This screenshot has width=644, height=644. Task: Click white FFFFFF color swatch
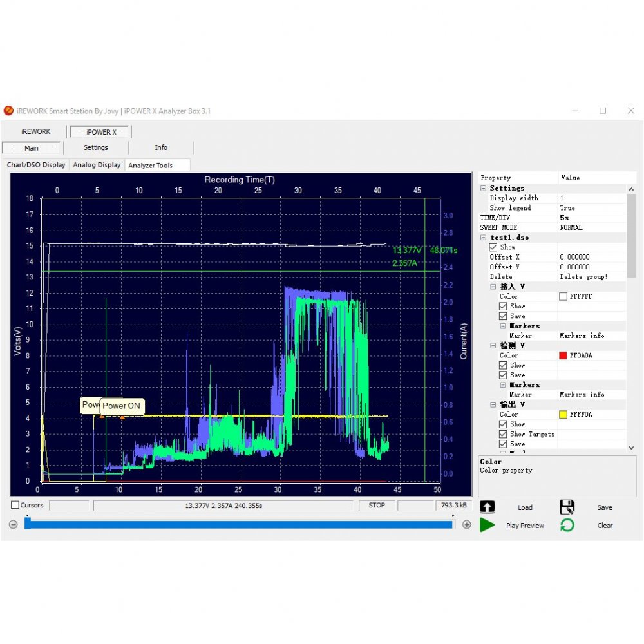[x=563, y=296]
